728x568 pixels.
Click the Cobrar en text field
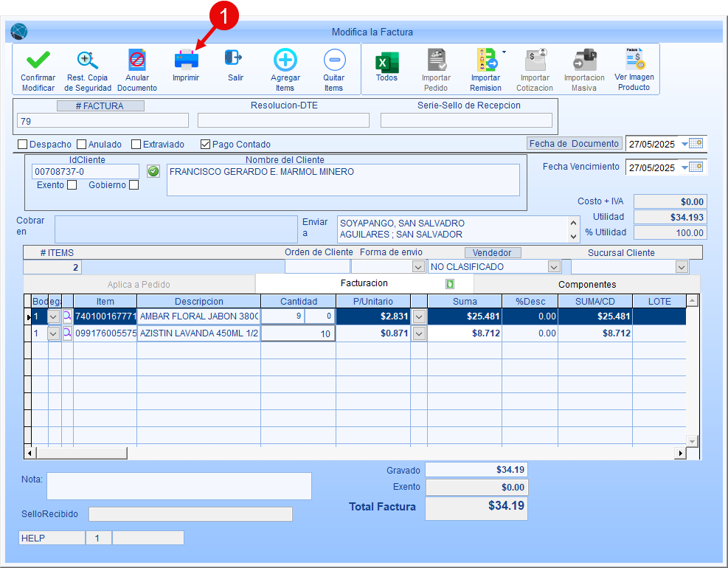(176, 229)
